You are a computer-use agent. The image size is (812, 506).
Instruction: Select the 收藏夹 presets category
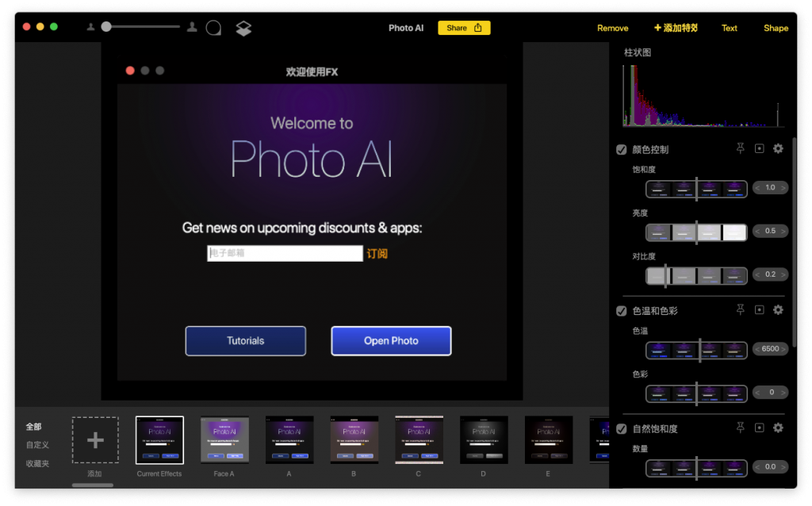point(37,463)
